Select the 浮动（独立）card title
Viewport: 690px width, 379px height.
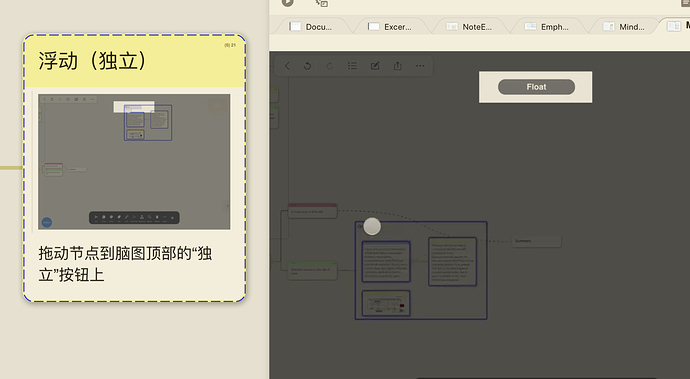(x=92, y=61)
